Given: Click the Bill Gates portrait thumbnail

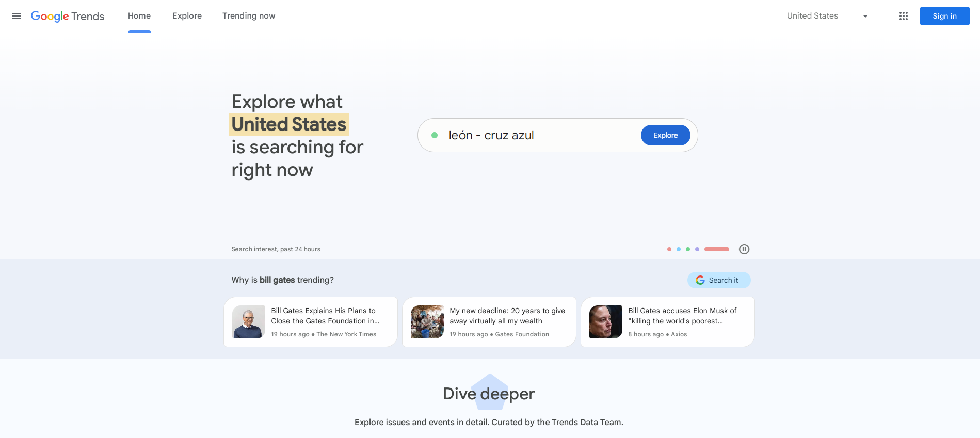Looking at the screenshot, I should tap(249, 322).
